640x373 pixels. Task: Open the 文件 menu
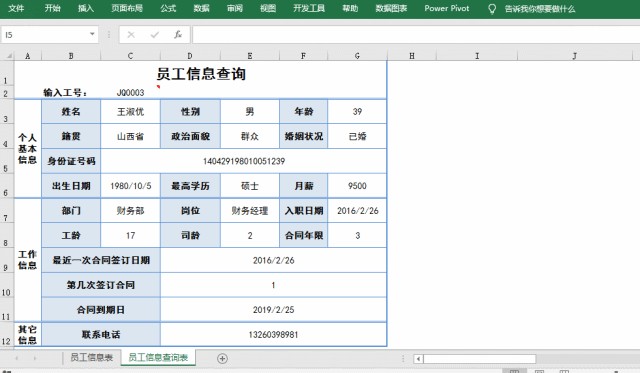point(16,8)
